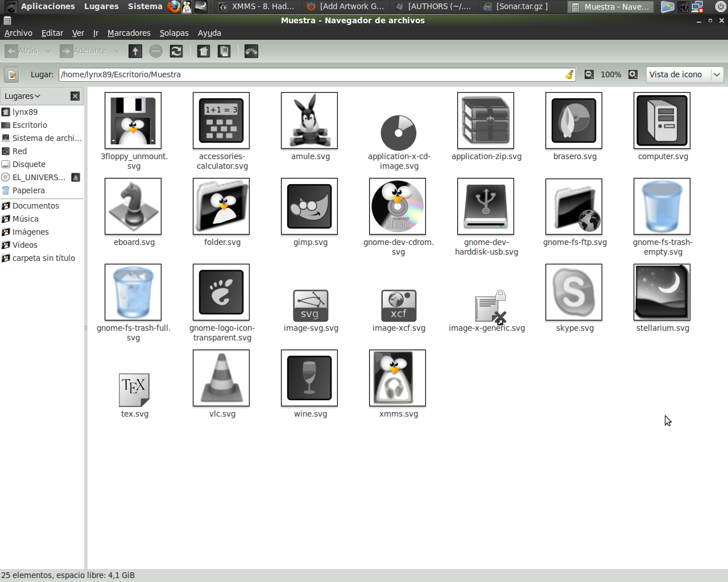Click the Computer toolbar icon
728x582 pixels.
(224, 51)
